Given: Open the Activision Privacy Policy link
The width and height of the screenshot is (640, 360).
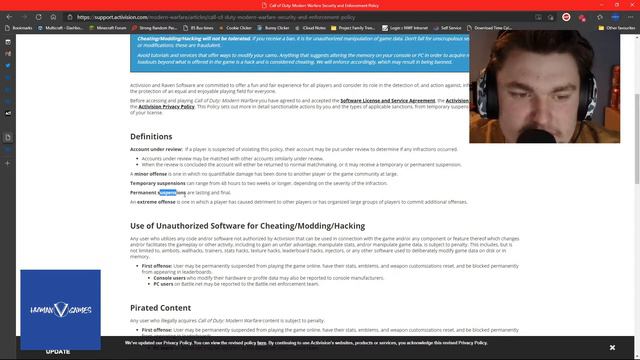Looking at the screenshot, I should [x=166, y=107].
